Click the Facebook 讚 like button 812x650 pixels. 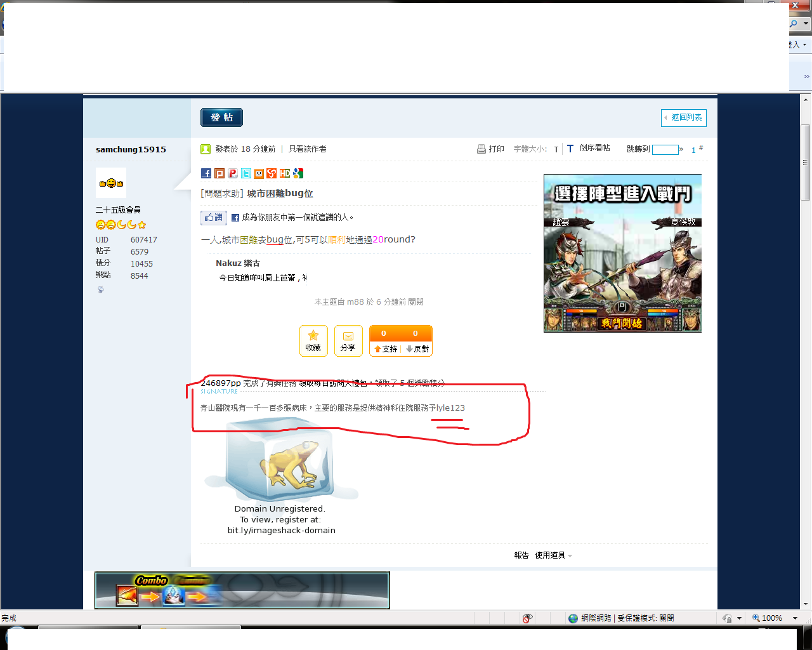click(214, 218)
